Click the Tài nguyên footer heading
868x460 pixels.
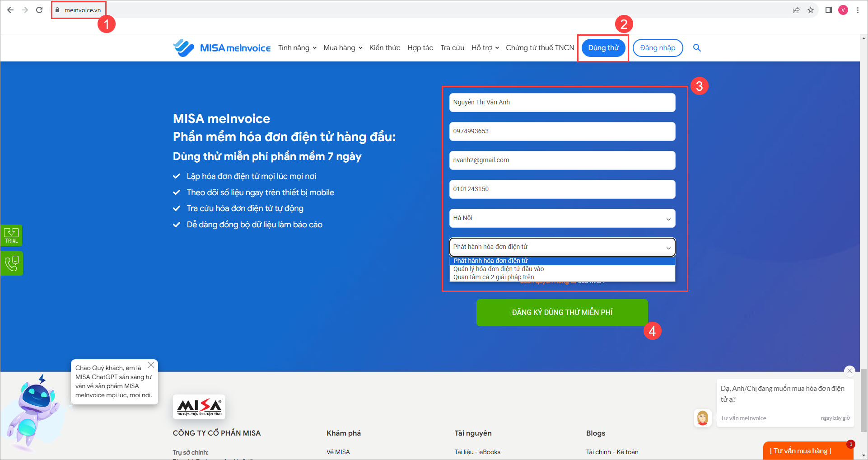pos(473,433)
